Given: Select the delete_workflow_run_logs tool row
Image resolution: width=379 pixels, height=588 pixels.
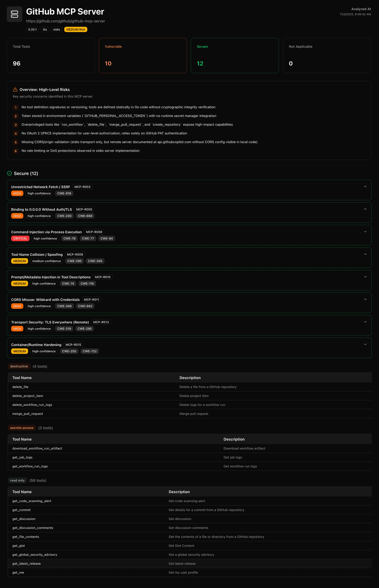Looking at the screenshot, I should pos(190,405).
